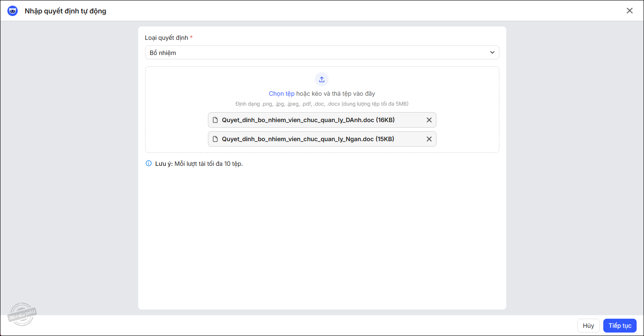Click the Chọn tệp link
The image size is (644, 336).
click(x=282, y=94)
